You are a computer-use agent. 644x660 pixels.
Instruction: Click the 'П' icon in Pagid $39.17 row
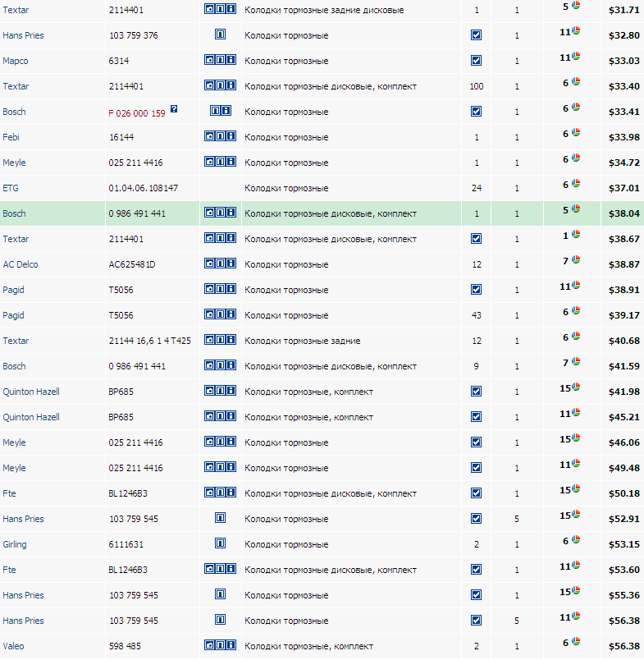[x=220, y=314]
